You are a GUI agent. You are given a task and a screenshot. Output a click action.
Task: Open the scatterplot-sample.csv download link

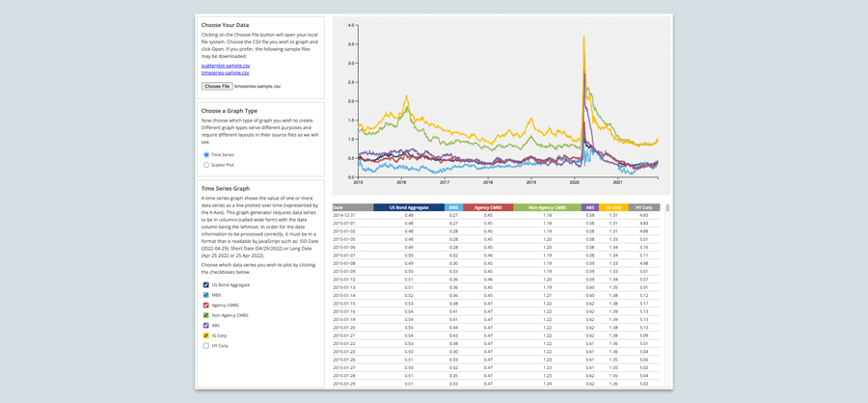[x=225, y=66]
